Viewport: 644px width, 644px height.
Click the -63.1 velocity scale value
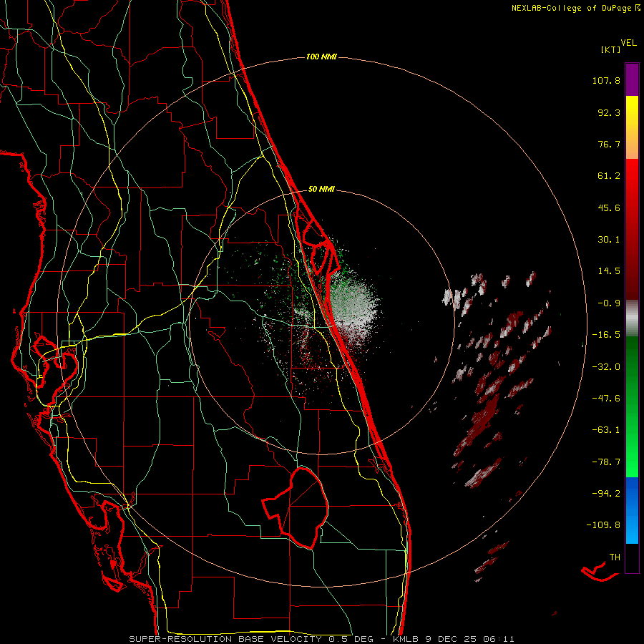(606, 430)
